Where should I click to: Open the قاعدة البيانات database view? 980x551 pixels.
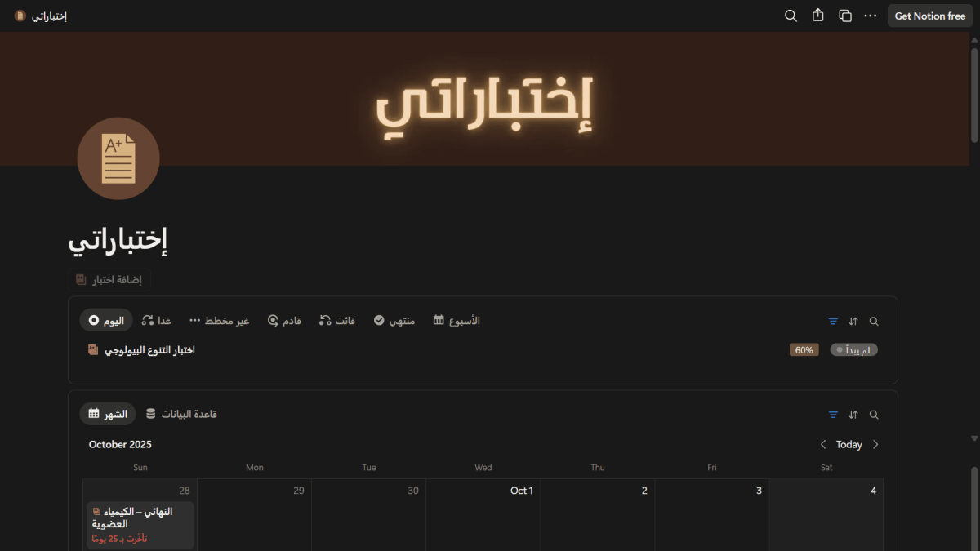181,414
